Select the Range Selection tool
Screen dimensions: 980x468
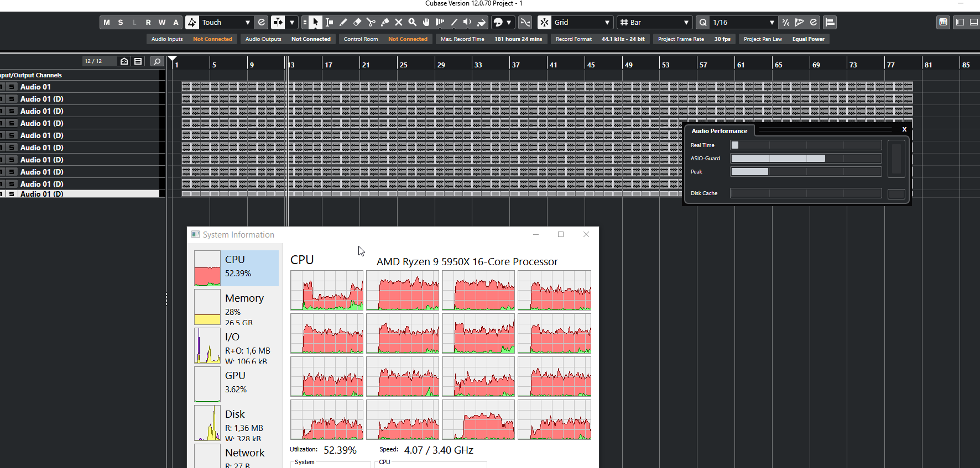coord(330,22)
